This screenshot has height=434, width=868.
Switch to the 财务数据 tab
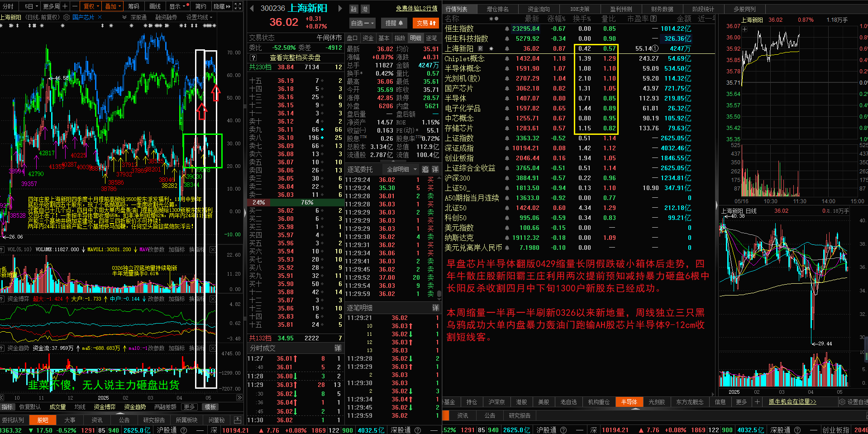(x=662, y=9)
